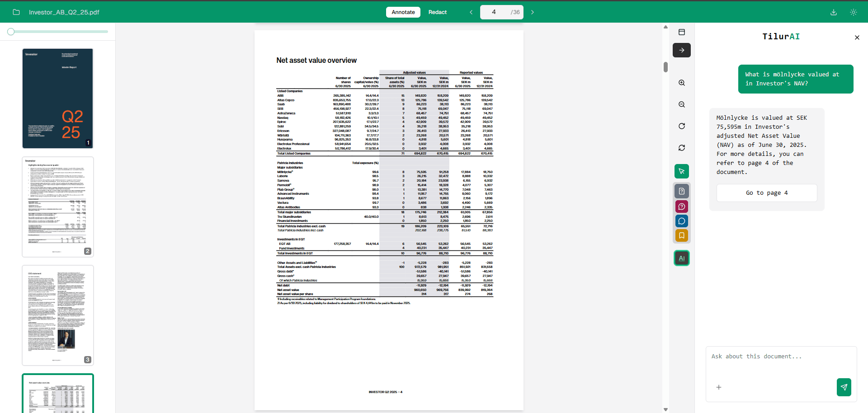
Task: Click the yellow bookmark tool
Action: pos(682,235)
